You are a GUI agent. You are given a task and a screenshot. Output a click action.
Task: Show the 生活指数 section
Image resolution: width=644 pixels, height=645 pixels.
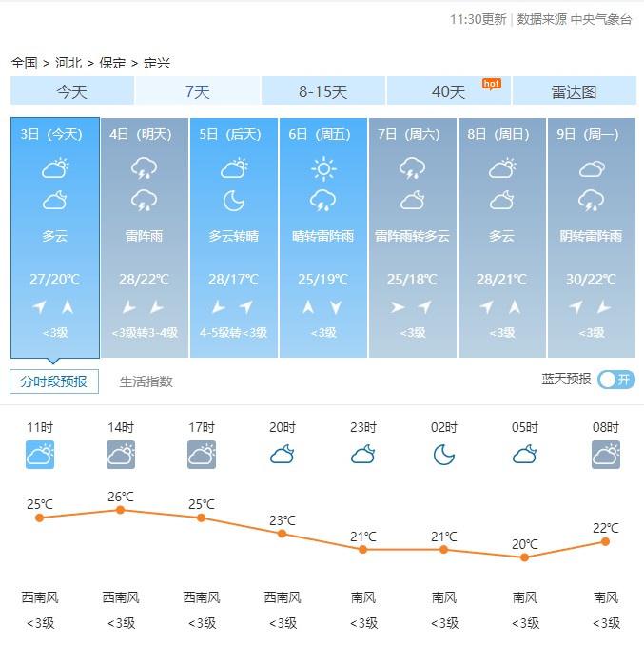point(146,381)
